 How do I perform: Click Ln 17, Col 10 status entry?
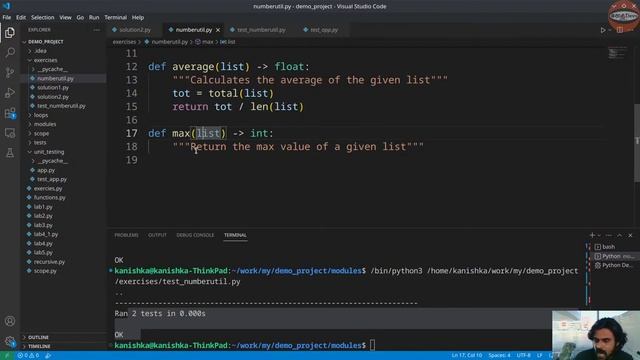[x=467, y=356]
